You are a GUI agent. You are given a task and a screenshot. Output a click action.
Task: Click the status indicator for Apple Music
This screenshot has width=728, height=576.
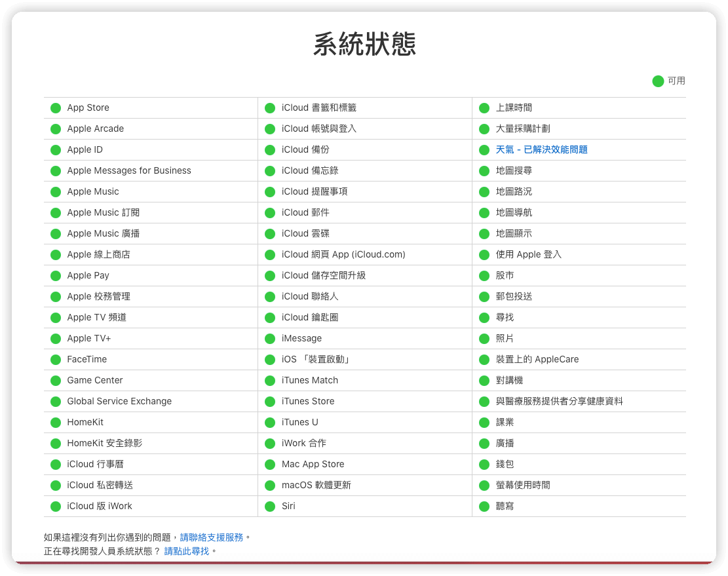click(x=56, y=192)
